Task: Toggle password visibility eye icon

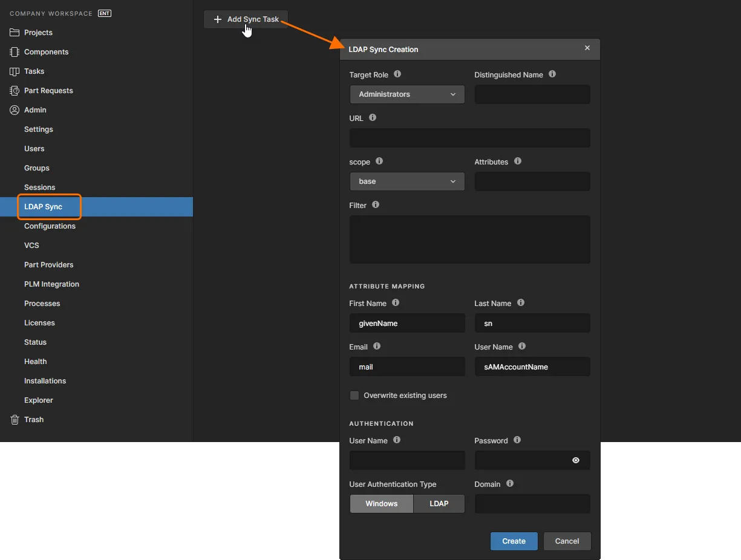Action: click(x=576, y=460)
